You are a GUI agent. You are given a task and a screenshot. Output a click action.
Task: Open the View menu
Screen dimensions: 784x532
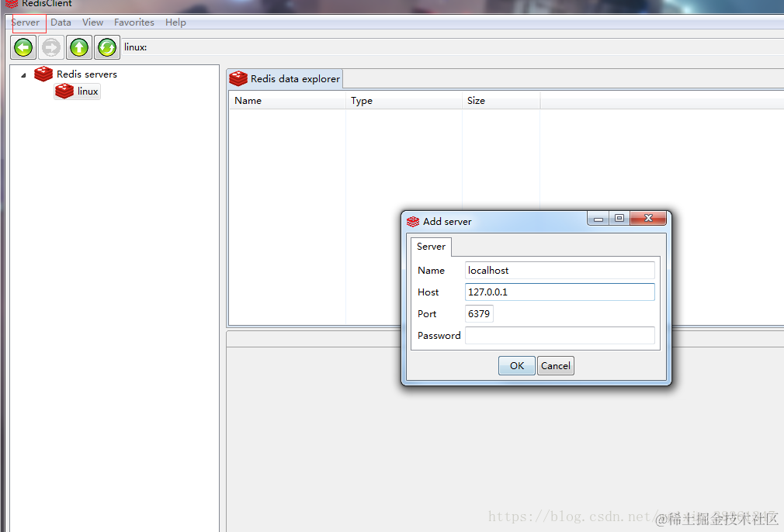[x=92, y=22]
